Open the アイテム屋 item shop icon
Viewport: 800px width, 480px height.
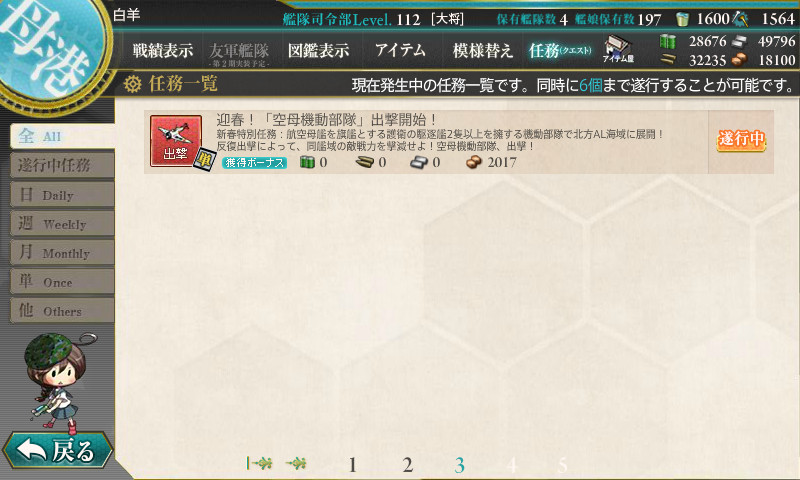point(618,49)
